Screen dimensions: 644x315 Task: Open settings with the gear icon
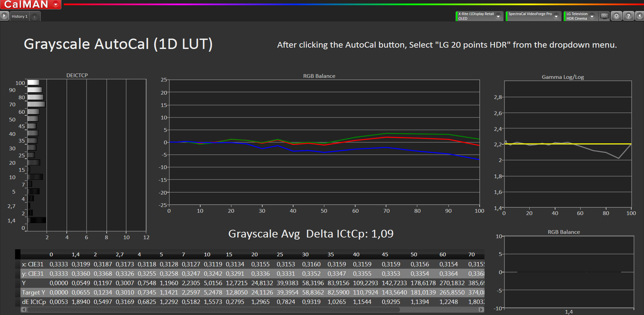point(616,16)
